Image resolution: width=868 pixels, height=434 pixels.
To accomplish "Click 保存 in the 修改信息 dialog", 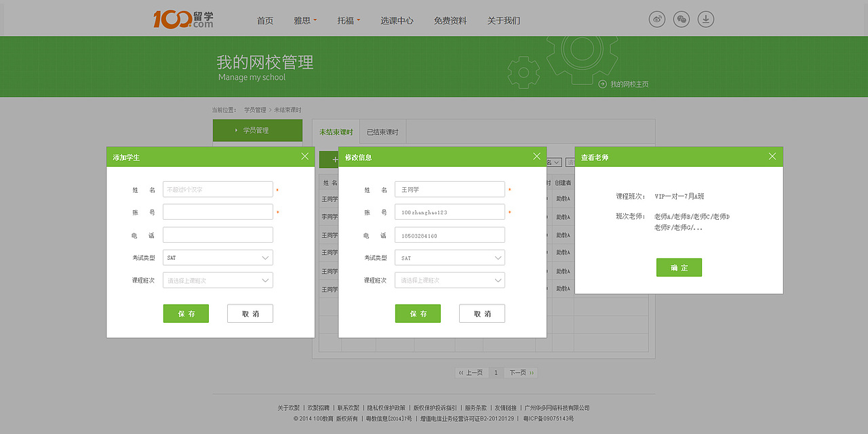I will (418, 313).
